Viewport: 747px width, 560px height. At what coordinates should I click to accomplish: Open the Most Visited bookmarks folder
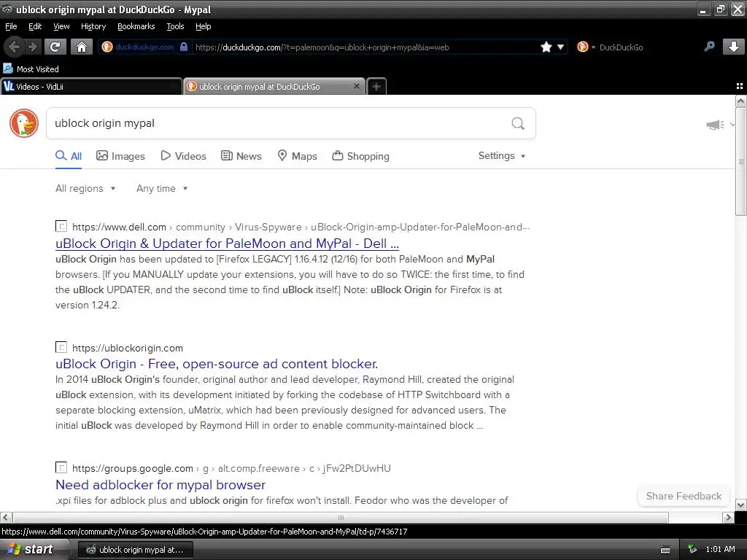tap(31, 69)
